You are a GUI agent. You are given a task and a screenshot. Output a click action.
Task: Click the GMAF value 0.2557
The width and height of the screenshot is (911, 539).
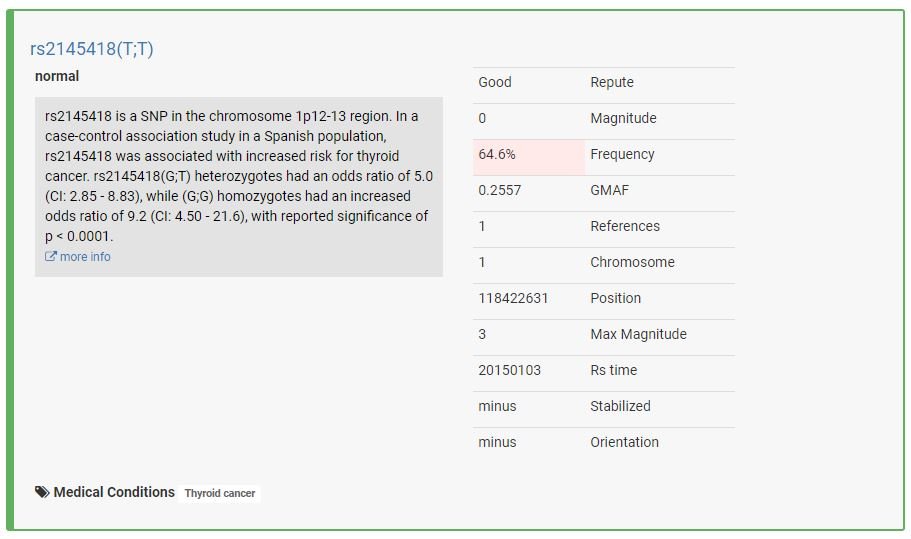499,190
